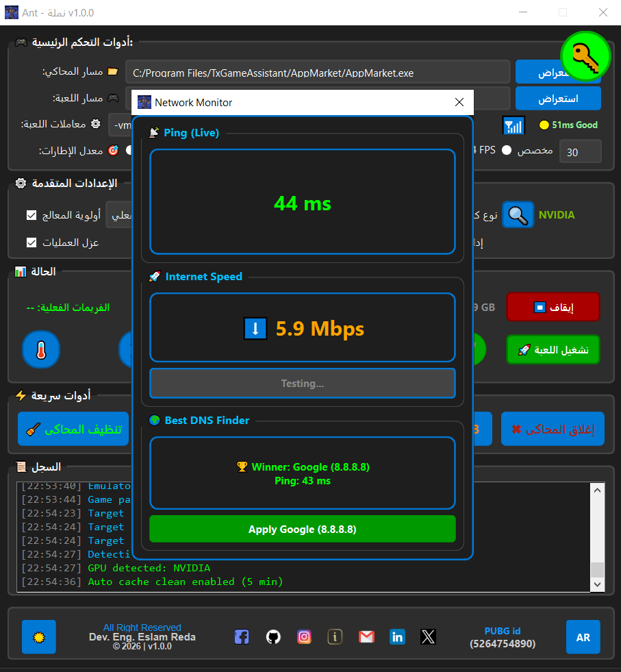
Task: Click the folder icon beside the emulator path
Action: tap(112, 71)
